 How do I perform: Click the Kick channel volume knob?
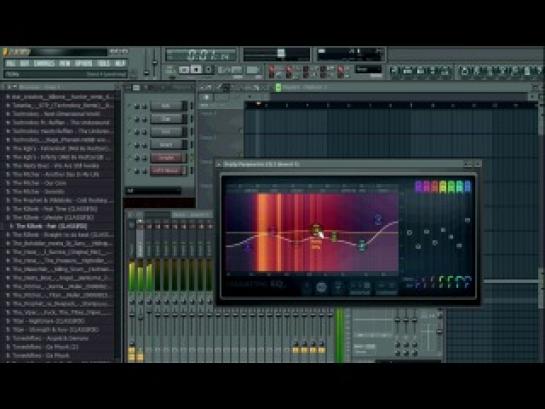(144, 106)
